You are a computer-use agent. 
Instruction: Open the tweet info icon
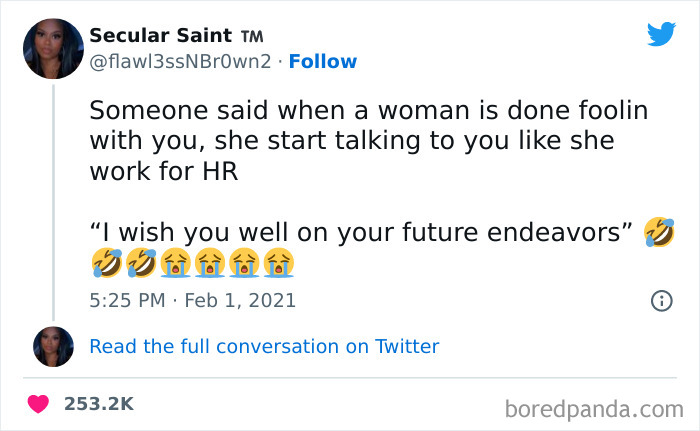(661, 299)
